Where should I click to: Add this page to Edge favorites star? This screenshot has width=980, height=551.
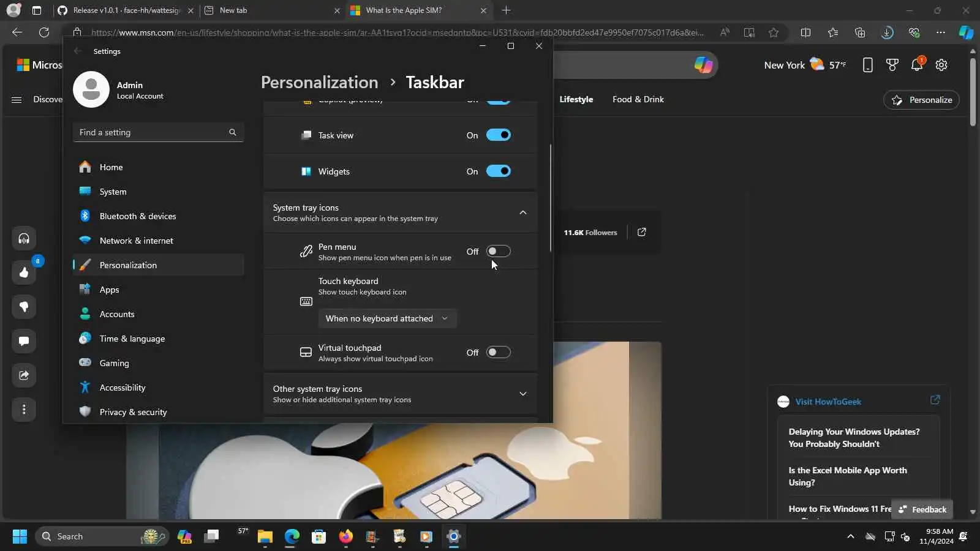tap(774, 32)
